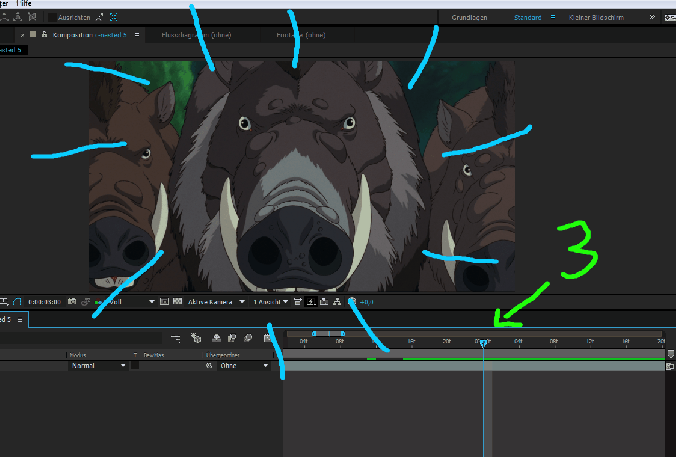Toggle the preserve transparency checkbox for layer
This screenshot has width=676, height=457.
pos(135,366)
